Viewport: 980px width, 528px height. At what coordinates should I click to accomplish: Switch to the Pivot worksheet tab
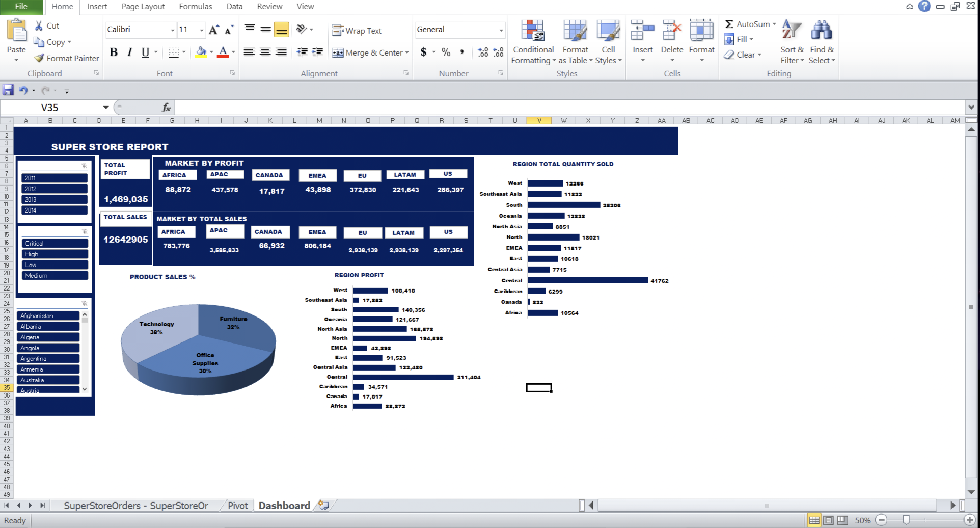(237, 505)
